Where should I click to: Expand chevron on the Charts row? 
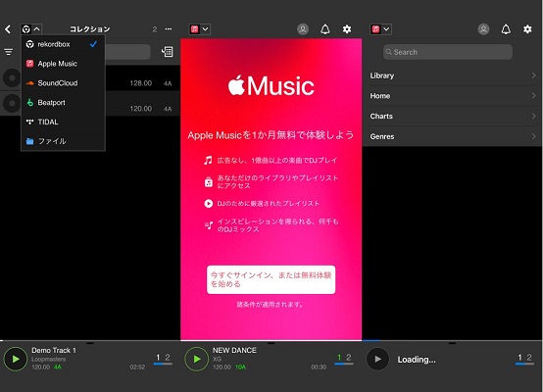click(x=533, y=116)
